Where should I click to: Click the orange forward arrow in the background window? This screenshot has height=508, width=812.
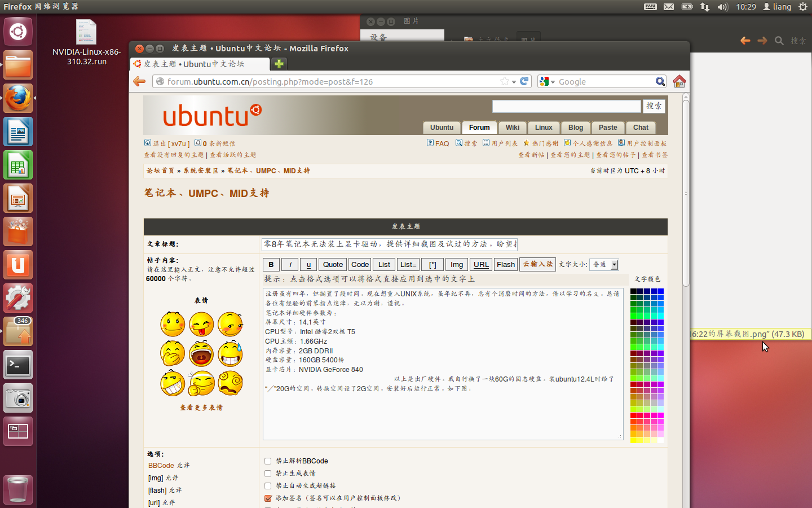(762, 41)
